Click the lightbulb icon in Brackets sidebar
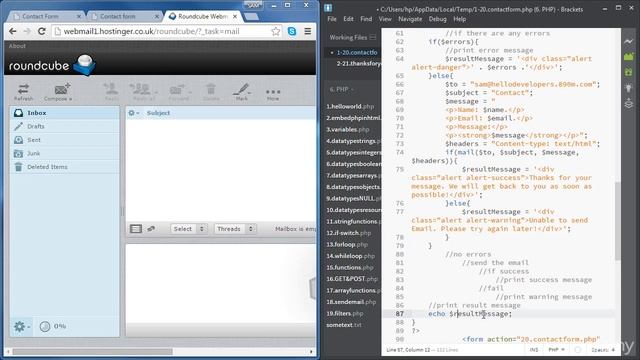640x360 pixels. (629, 88)
